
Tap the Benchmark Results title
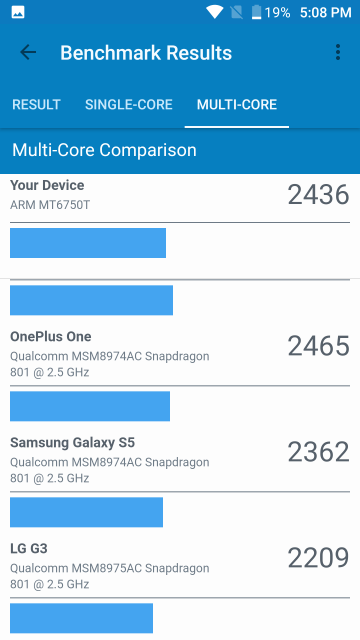click(x=146, y=53)
